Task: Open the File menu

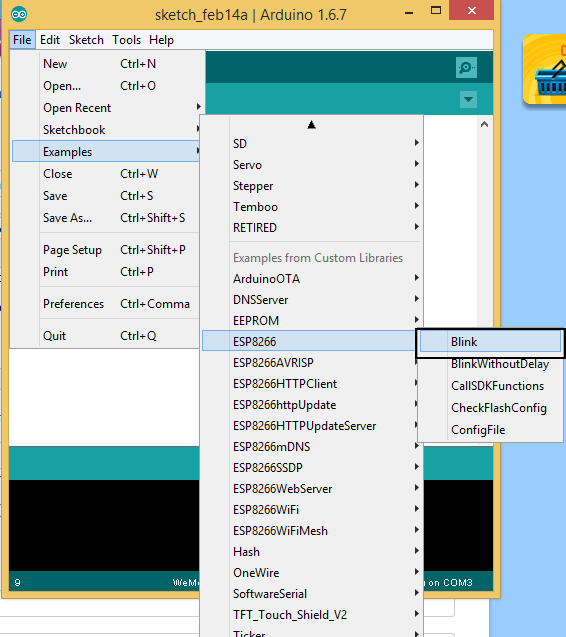Action: [22, 40]
